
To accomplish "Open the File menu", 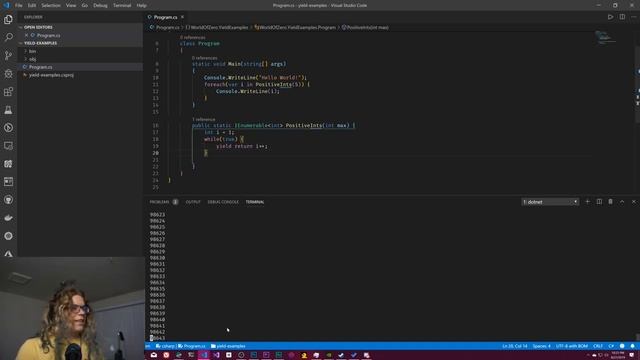I will click(18, 5).
